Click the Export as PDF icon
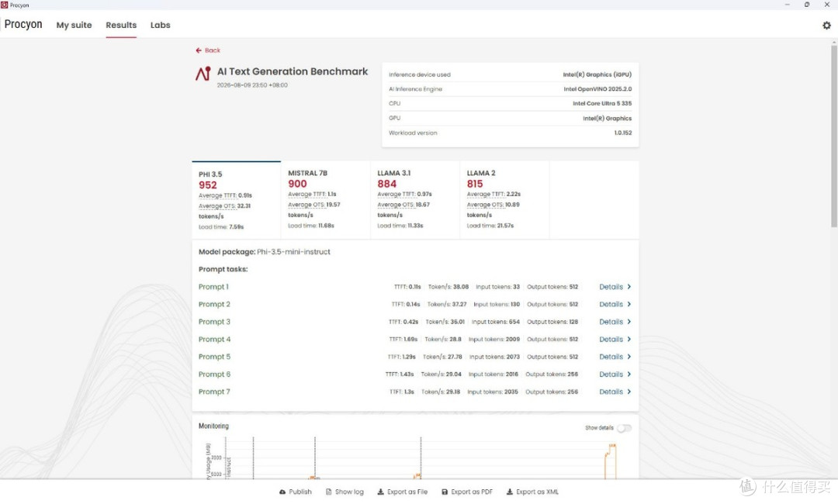This screenshot has width=838, height=504. 445,492
